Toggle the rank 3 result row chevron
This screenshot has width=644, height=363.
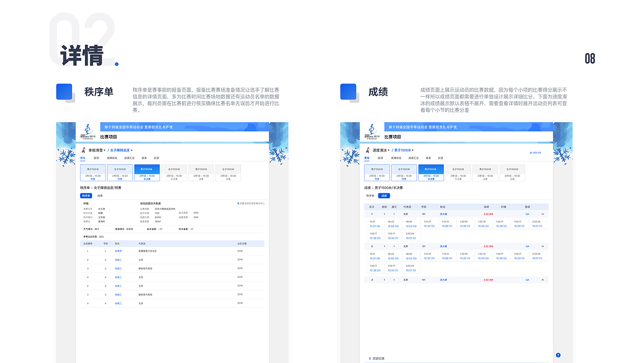pos(542,279)
